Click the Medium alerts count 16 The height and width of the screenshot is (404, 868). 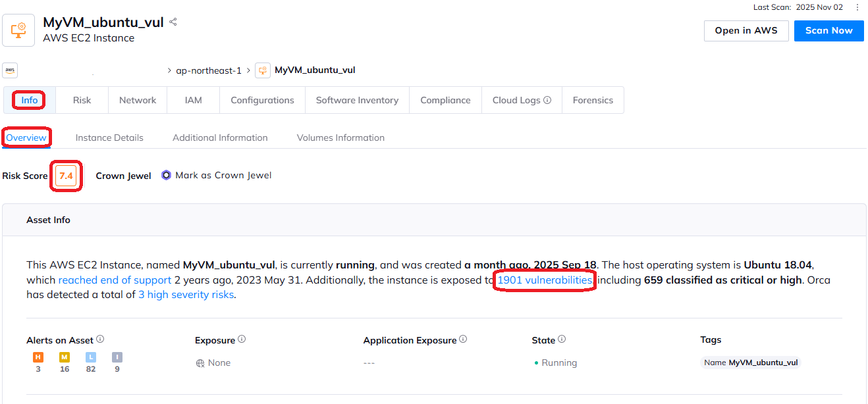pyautogui.click(x=65, y=369)
